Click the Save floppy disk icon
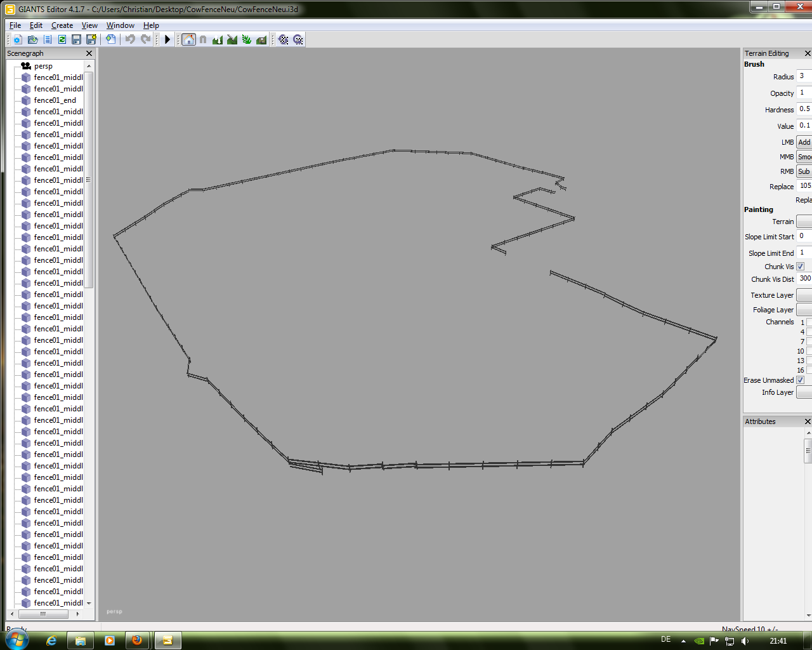 click(x=77, y=39)
